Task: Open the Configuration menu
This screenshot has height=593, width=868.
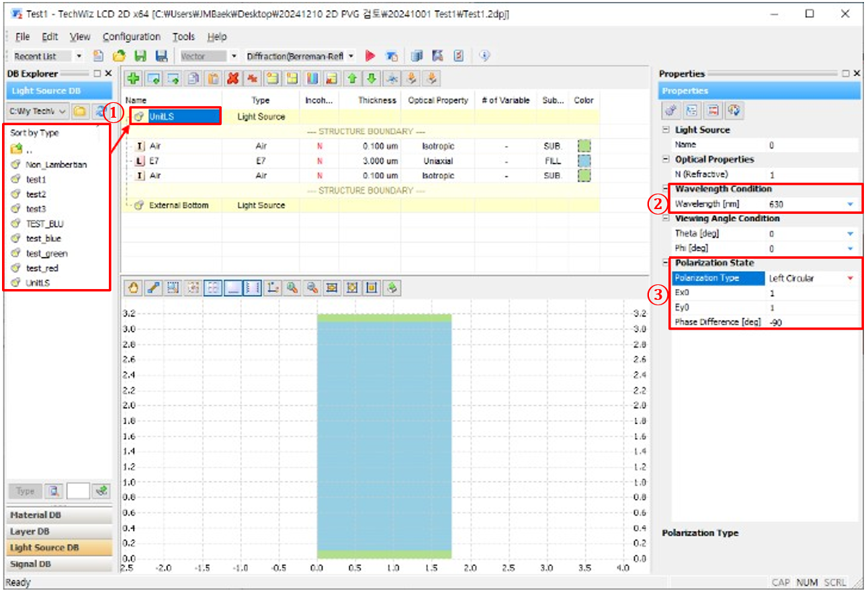Action: (x=132, y=37)
